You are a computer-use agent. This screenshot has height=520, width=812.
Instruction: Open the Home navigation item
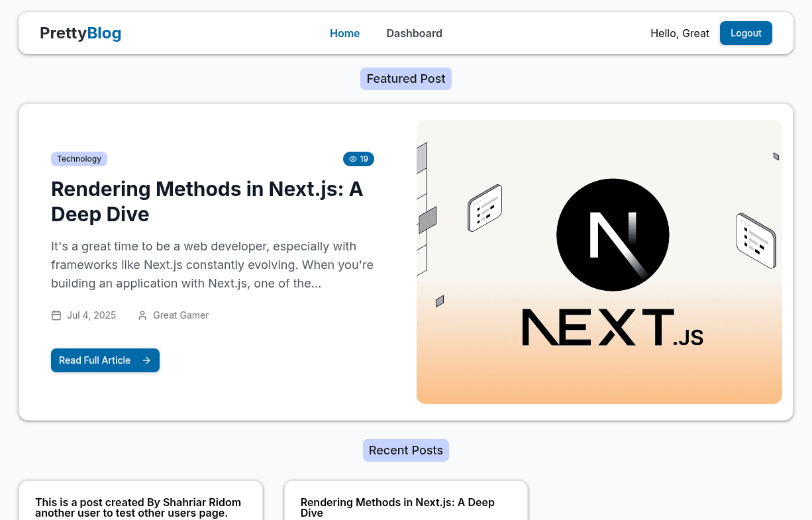[344, 33]
